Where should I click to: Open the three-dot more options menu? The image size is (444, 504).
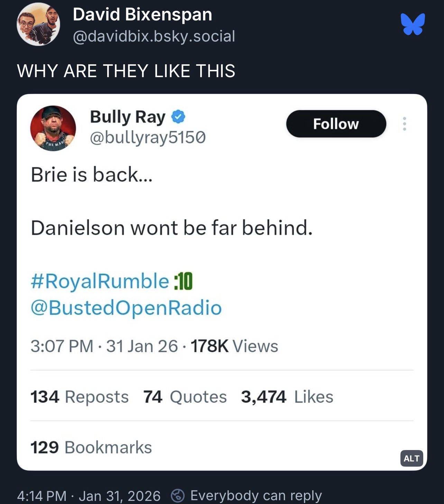coord(404,124)
